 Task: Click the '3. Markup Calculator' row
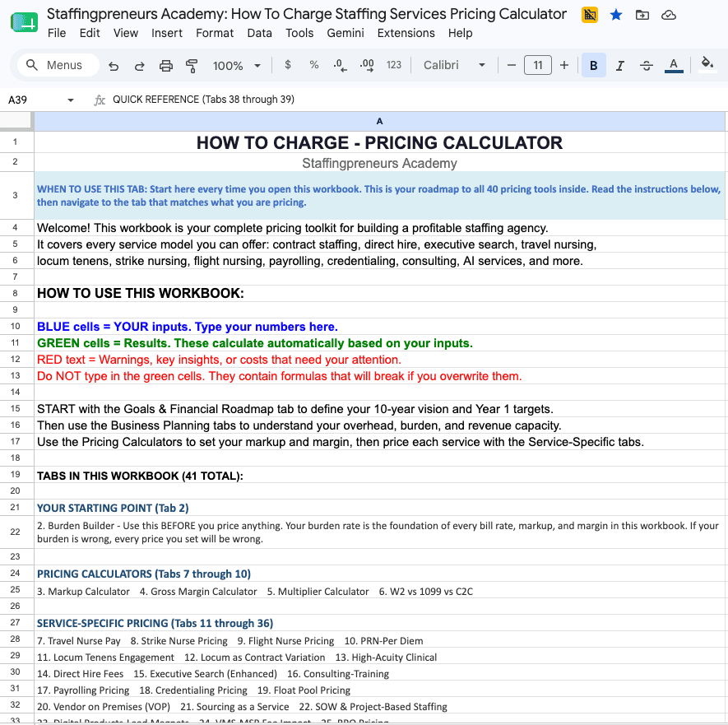click(379, 591)
